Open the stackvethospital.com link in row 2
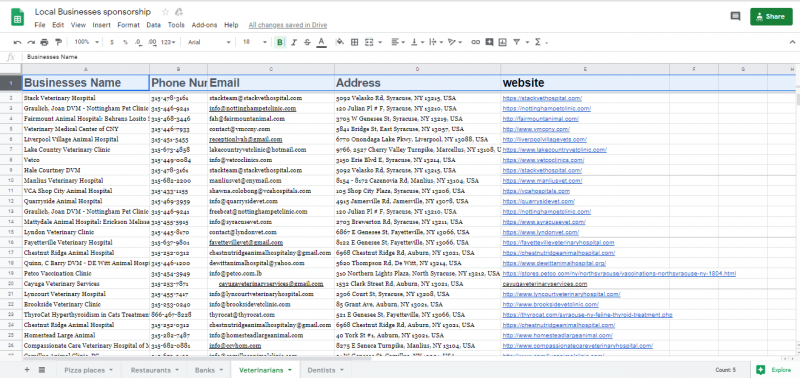Screen dimensions: 800x378 tap(542, 98)
